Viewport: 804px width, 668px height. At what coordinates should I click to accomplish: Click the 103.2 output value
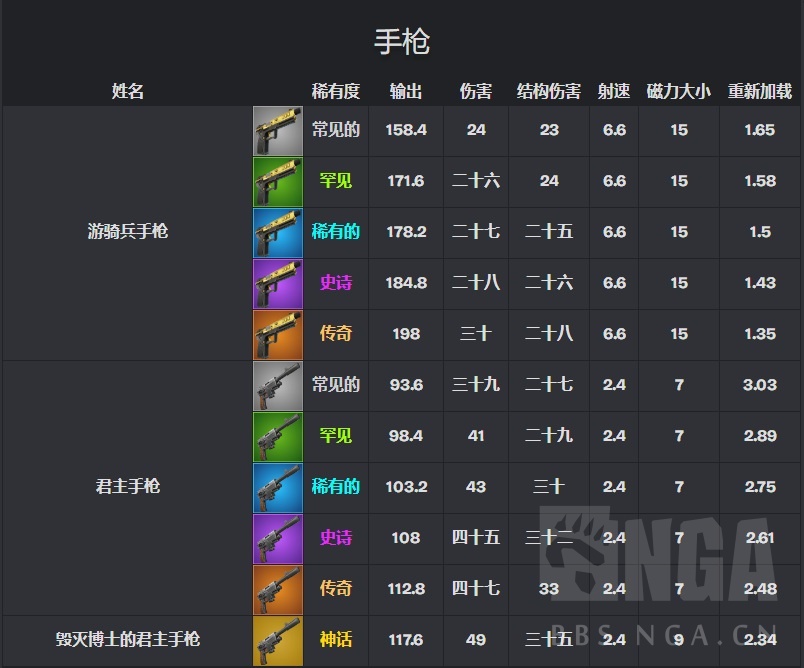[x=406, y=487]
